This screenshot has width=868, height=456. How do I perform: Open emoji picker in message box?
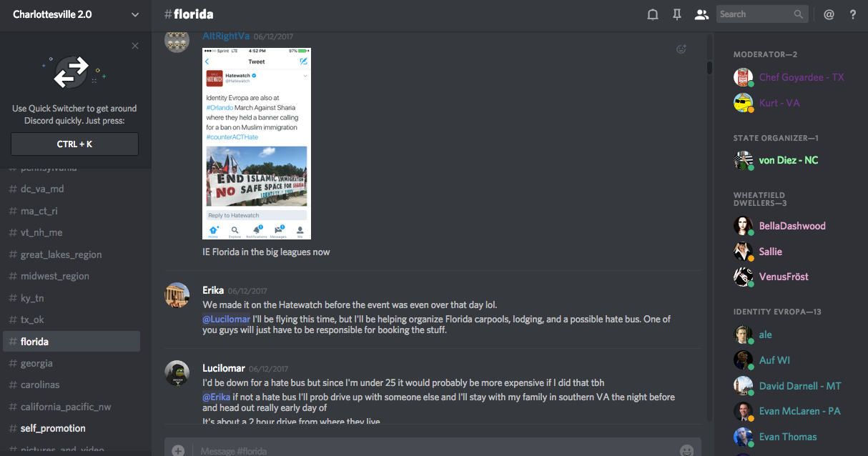click(x=686, y=450)
